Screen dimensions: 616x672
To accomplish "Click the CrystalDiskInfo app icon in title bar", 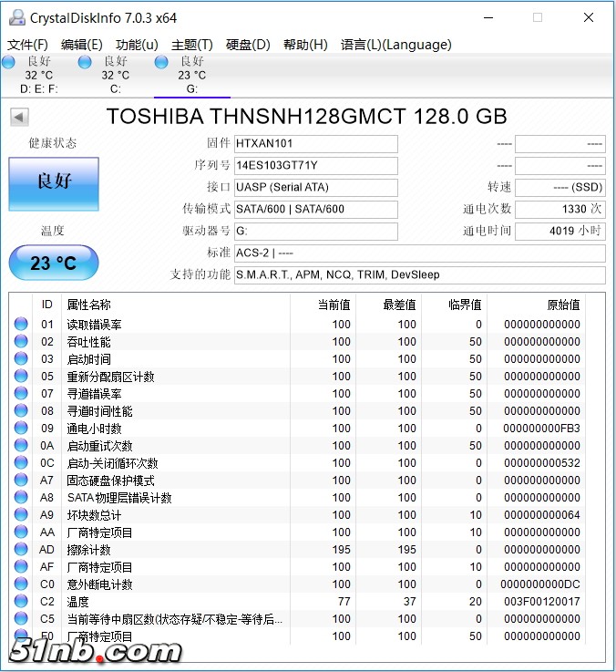I will coord(16,17).
